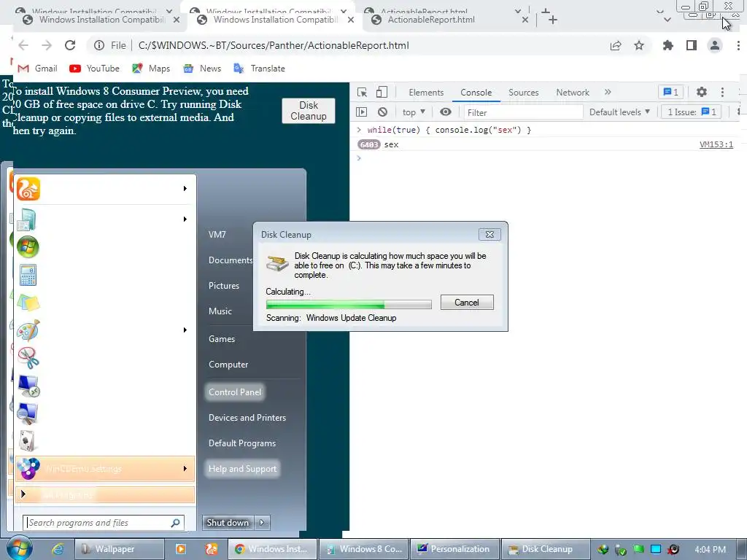Create live expression via eye icon
This screenshot has height=560, width=747.
coord(446,112)
